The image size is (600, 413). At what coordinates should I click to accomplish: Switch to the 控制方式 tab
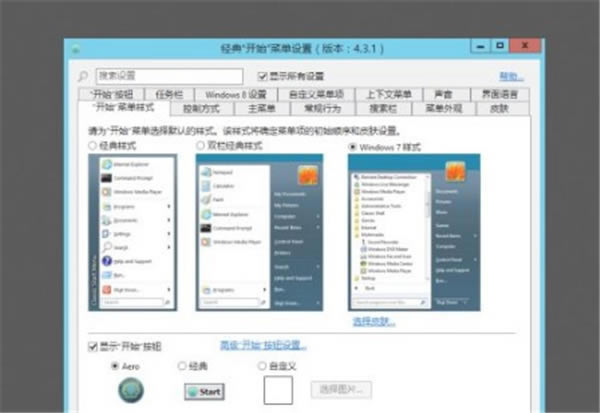pos(201,109)
